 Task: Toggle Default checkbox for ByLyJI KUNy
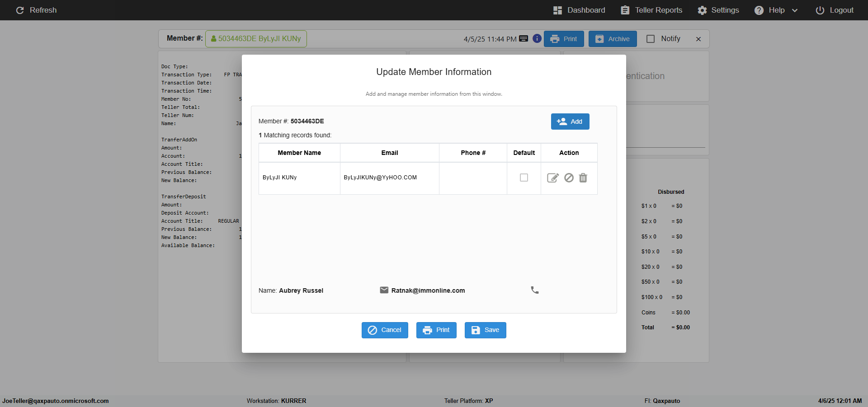click(524, 178)
